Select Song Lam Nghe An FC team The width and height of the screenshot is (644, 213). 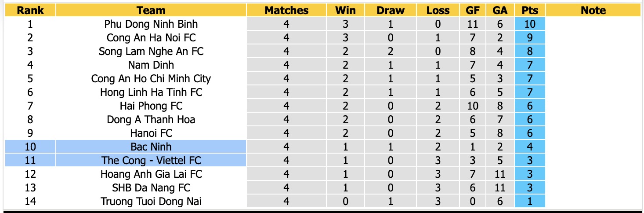(151, 51)
